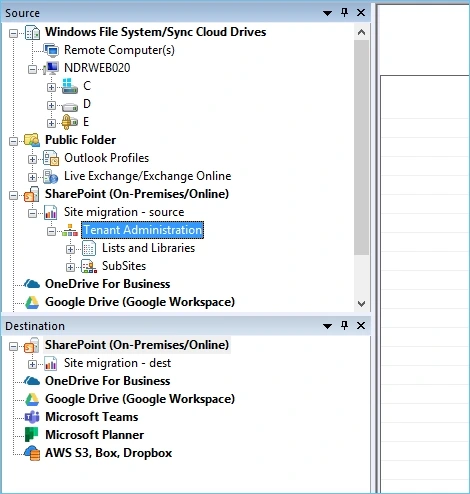Click the Source SharePoint icon
The image size is (470, 494).
32,194
